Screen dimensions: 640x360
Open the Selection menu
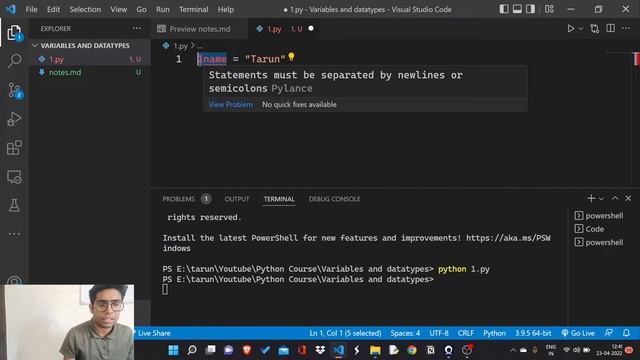click(x=85, y=9)
